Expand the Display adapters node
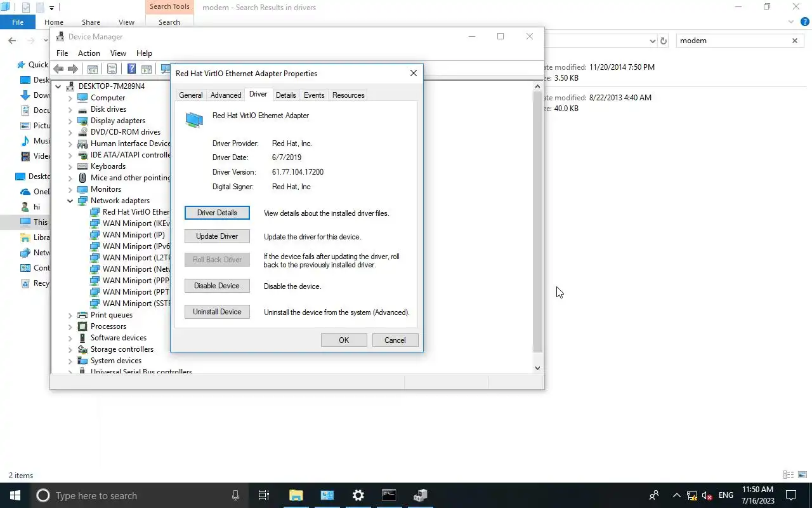 click(x=70, y=121)
